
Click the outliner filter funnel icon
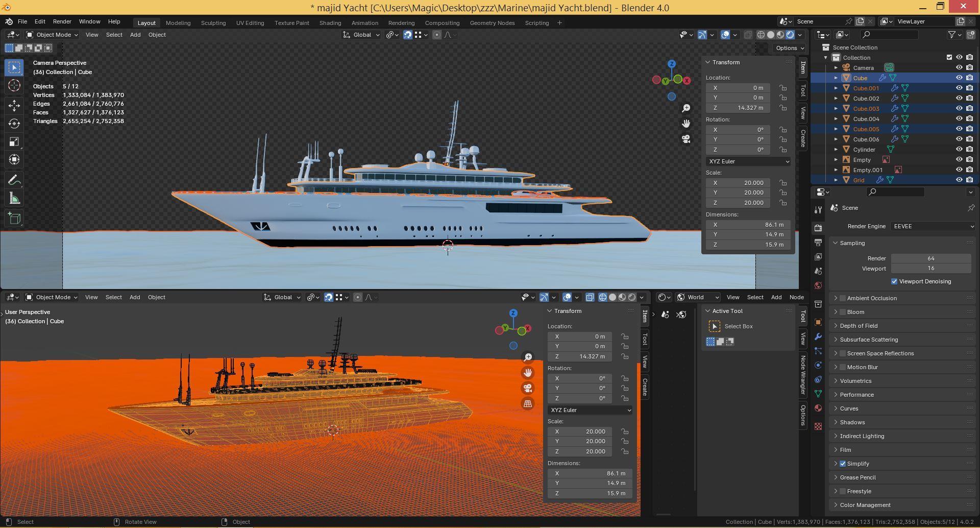point(952,35)
